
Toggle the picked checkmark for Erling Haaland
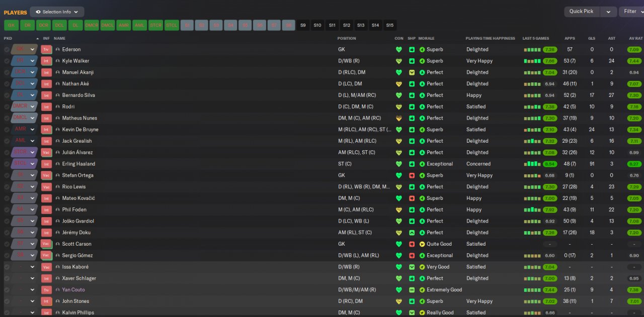click(7, 164)
